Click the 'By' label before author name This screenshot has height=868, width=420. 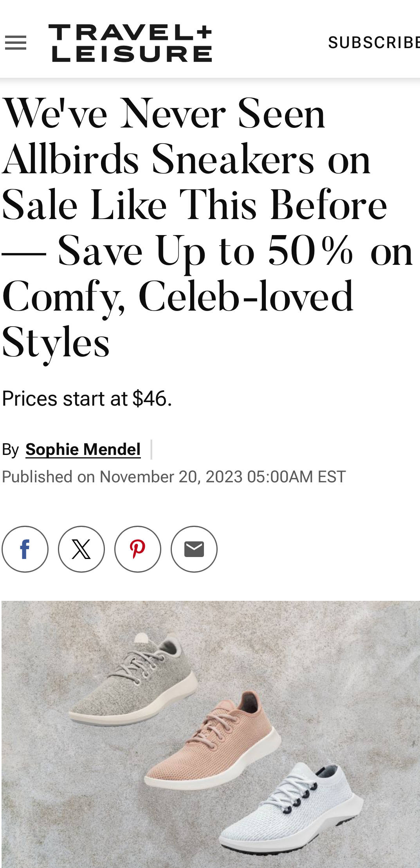(11, 449)
